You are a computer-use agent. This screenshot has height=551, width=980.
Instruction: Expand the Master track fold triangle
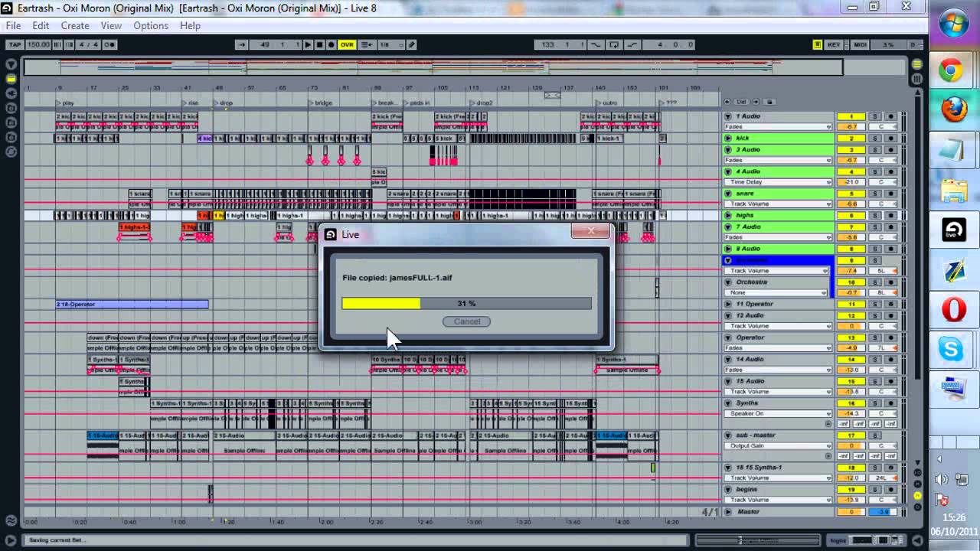point(728,512)
